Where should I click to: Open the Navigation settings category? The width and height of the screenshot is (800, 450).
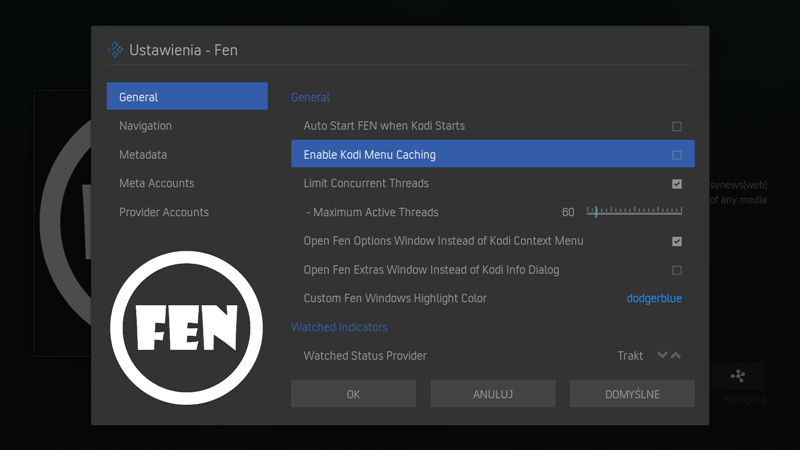187,126
